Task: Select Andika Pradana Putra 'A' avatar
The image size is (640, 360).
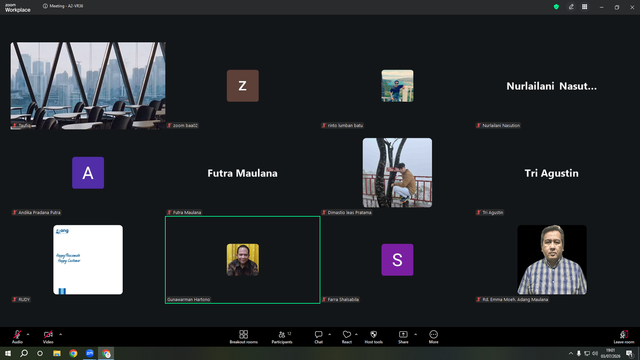Action: click(x=88, y=173)
